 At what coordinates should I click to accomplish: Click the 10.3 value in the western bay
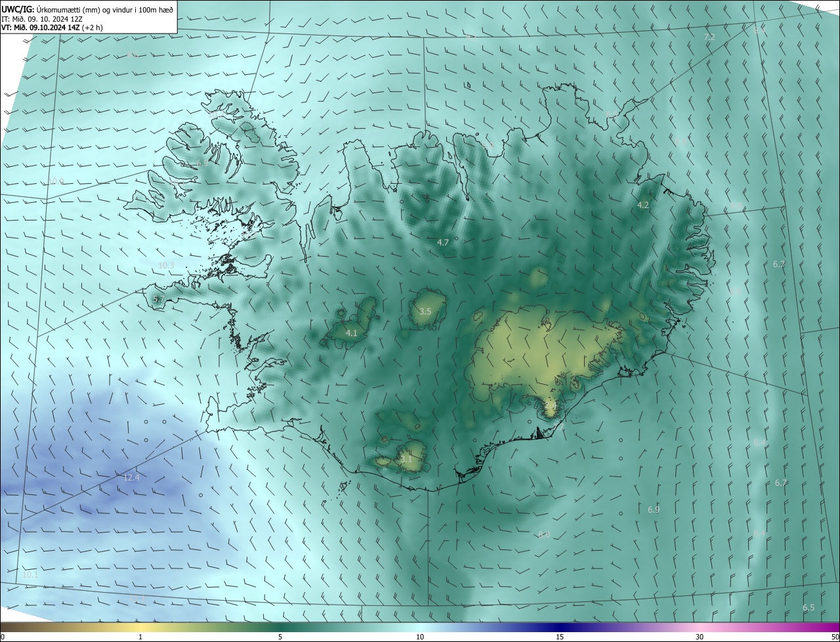pyautogui.click(x=166, y=265)
